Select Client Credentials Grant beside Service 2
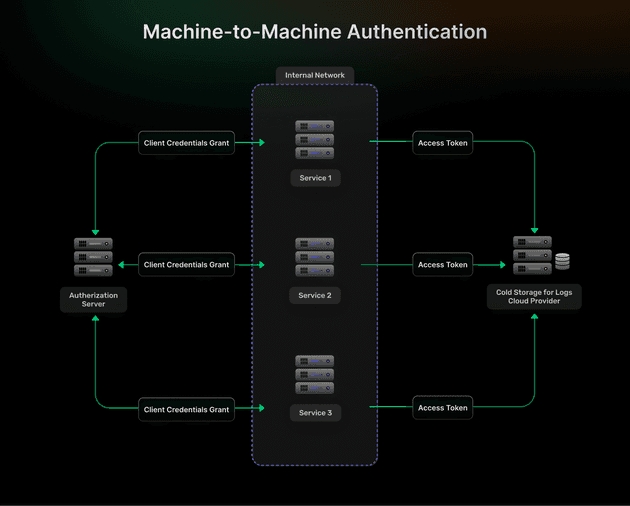 (186, 265)
